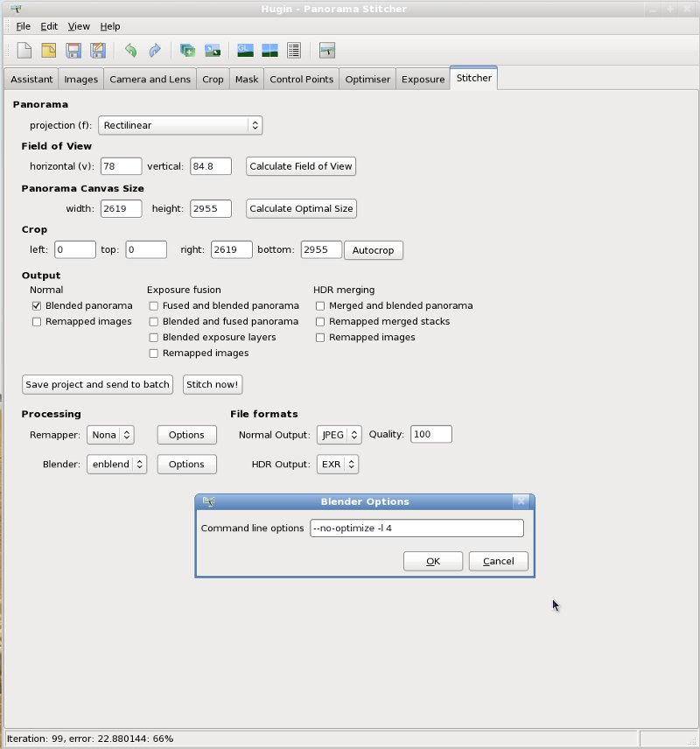Open the preview panorama window icon
The width and height of the screenshot is (700, 749).
point(269,50)
